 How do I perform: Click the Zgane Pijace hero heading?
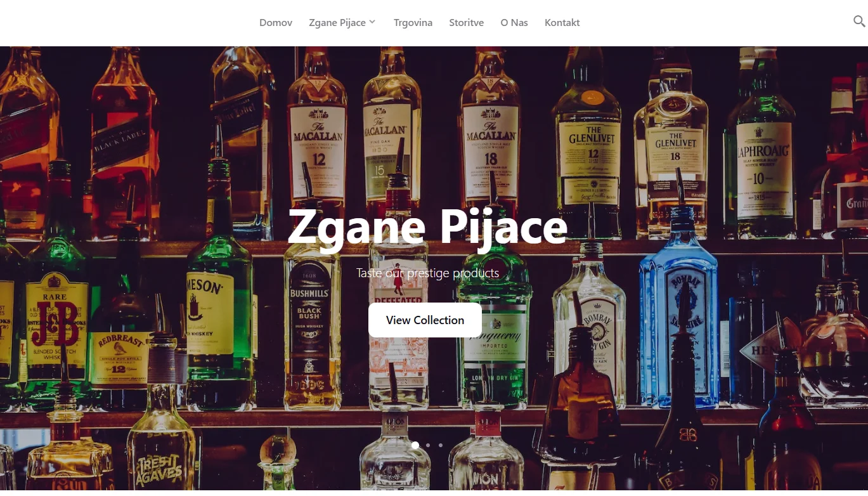[x=427, y=227]
